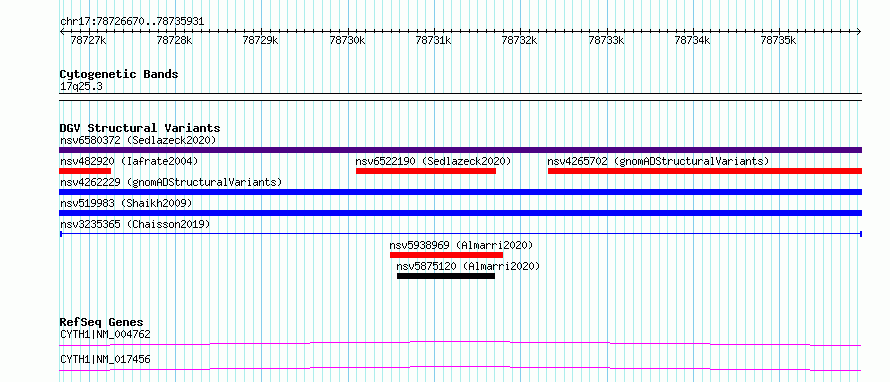Image resolution: width=890 pixels, height=382 pixels.
Task: Click the 78730k ruler tick label
Action: pyautogui.click(x=347, y=40)
